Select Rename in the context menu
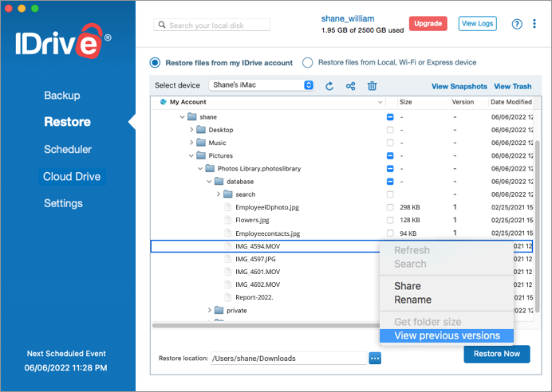 (x=412, y=300)
